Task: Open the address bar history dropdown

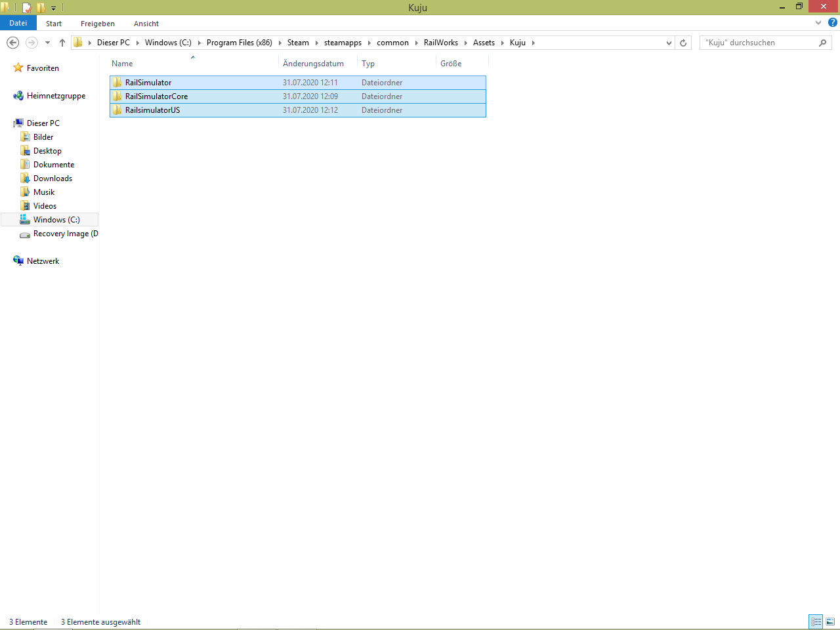Action: [669, 43]
